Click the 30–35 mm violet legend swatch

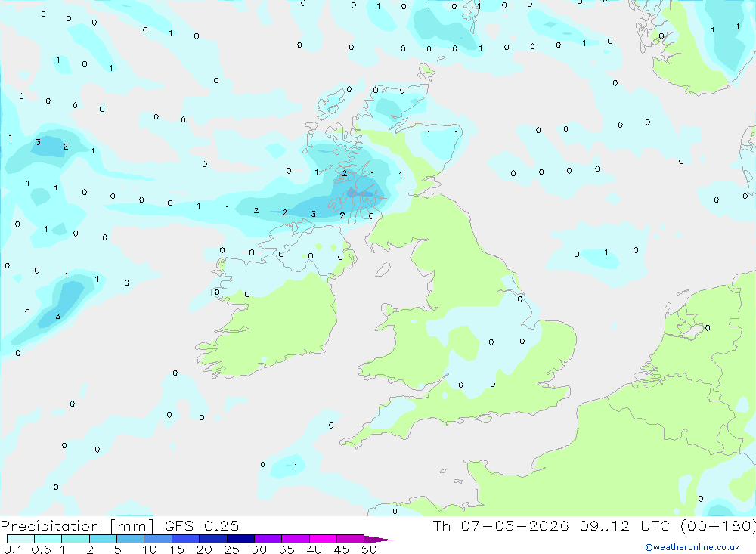click(268, 539)
